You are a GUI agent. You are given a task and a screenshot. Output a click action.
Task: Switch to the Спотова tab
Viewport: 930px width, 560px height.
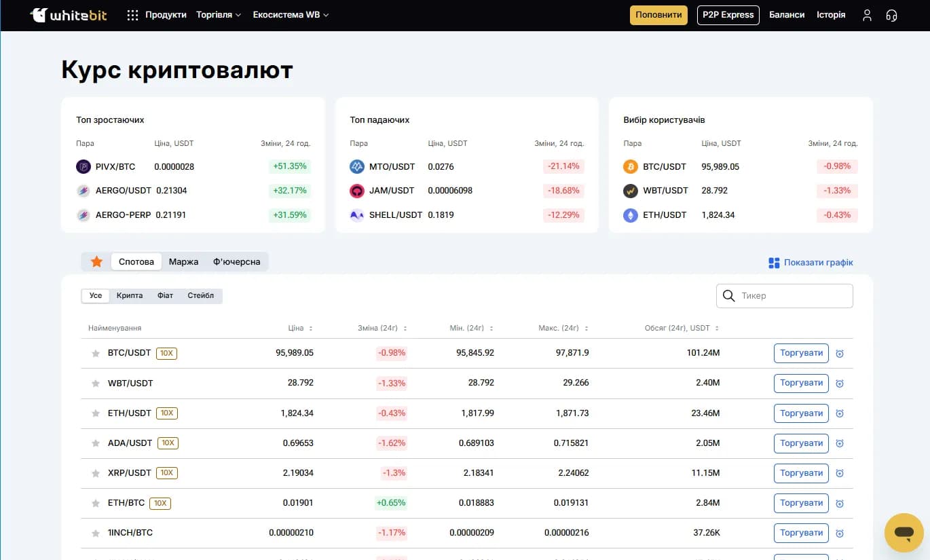[136, 261]
